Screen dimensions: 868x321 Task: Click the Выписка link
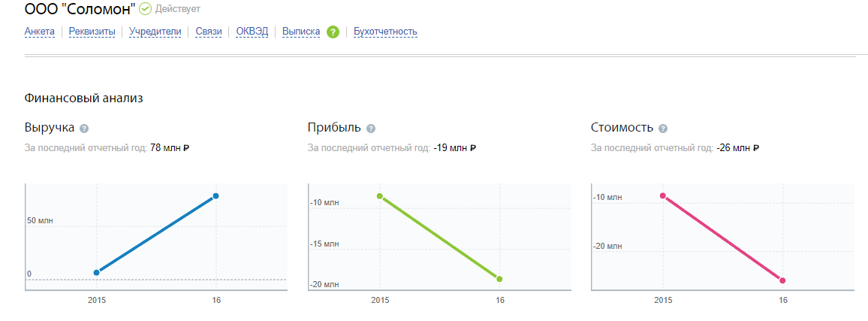click(301, 32)
